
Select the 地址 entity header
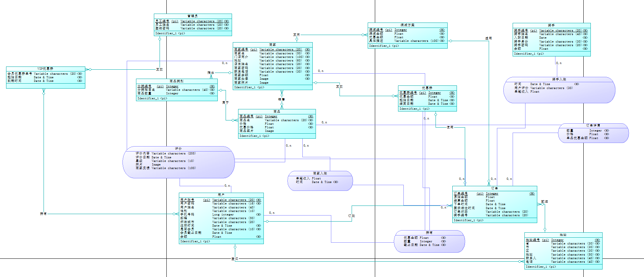click(563, 235)
